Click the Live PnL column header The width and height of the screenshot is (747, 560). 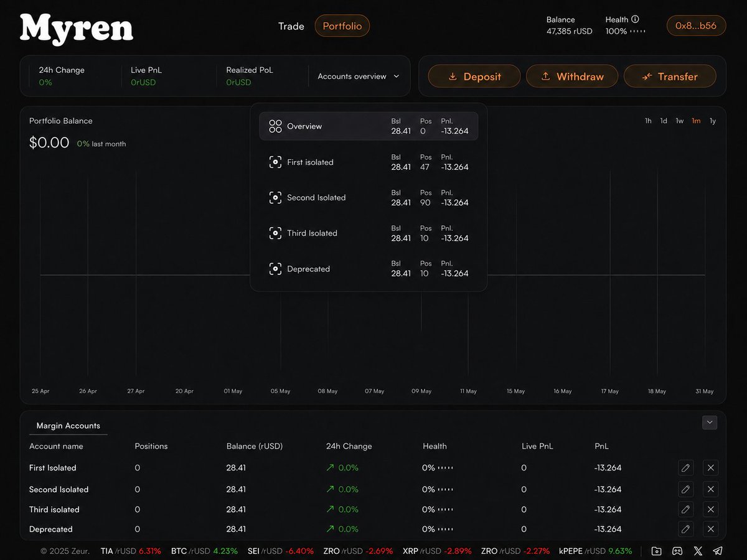tap(537, 446)
